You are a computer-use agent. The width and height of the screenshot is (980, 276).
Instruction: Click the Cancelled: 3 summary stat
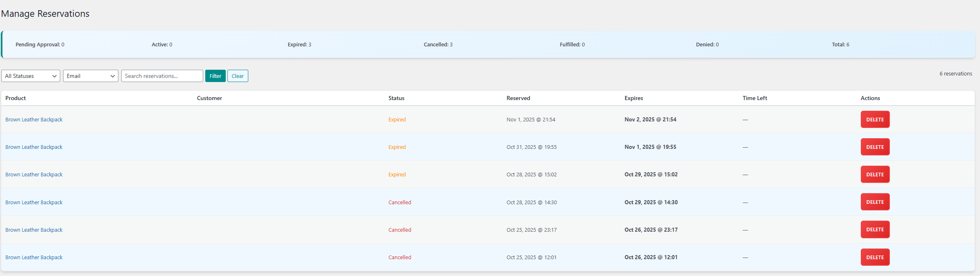[x=438, y=45]
